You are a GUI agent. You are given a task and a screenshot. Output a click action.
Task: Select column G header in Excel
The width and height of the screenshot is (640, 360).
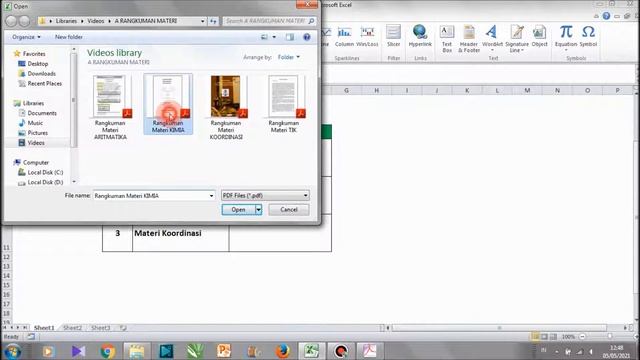(346, 90)
